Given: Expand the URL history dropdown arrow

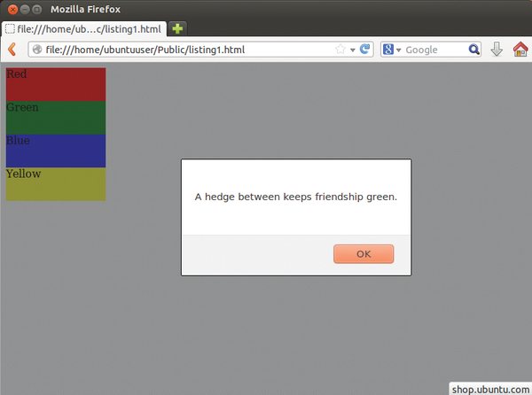Looking at the screenshot, I should 353,50.
